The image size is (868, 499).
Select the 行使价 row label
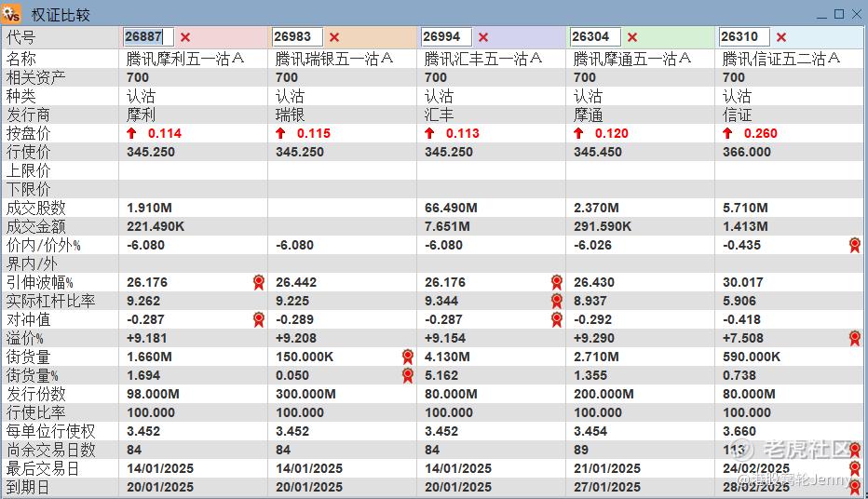click(x=28, y=152)
